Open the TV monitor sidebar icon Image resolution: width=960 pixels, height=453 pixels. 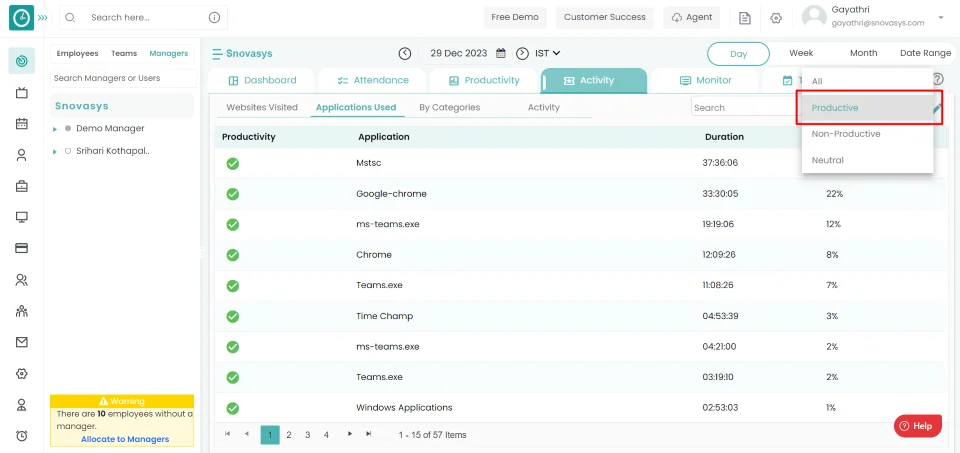21,92
